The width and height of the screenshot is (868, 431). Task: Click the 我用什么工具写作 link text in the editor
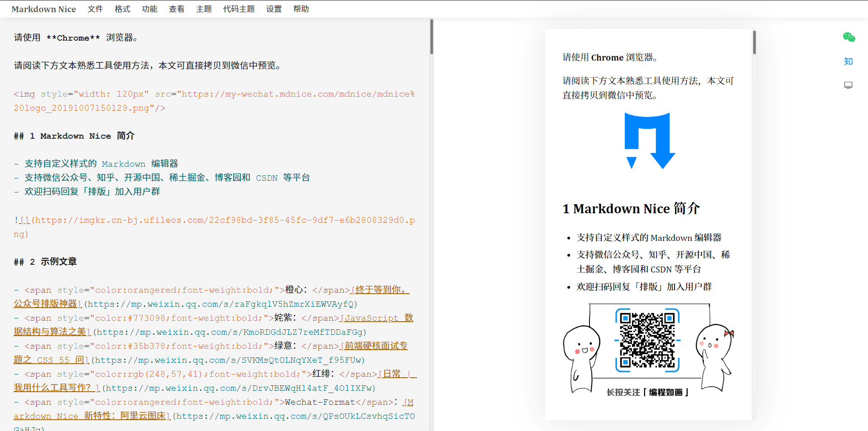57,388
